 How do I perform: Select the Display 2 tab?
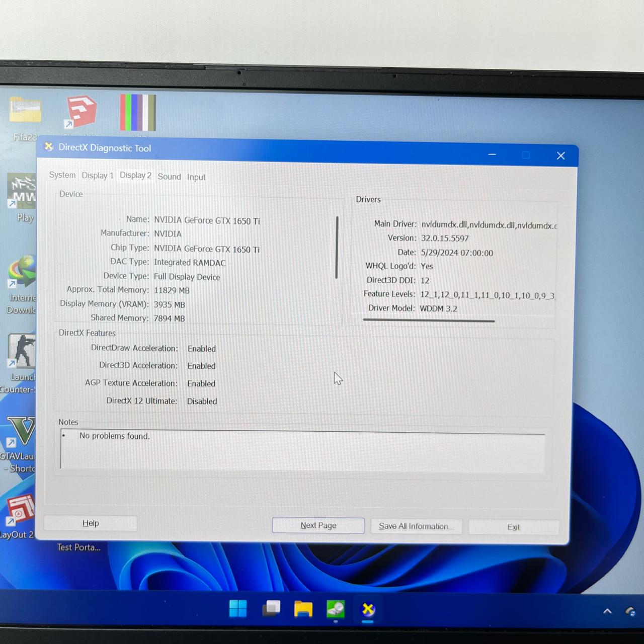coord(135,175)
